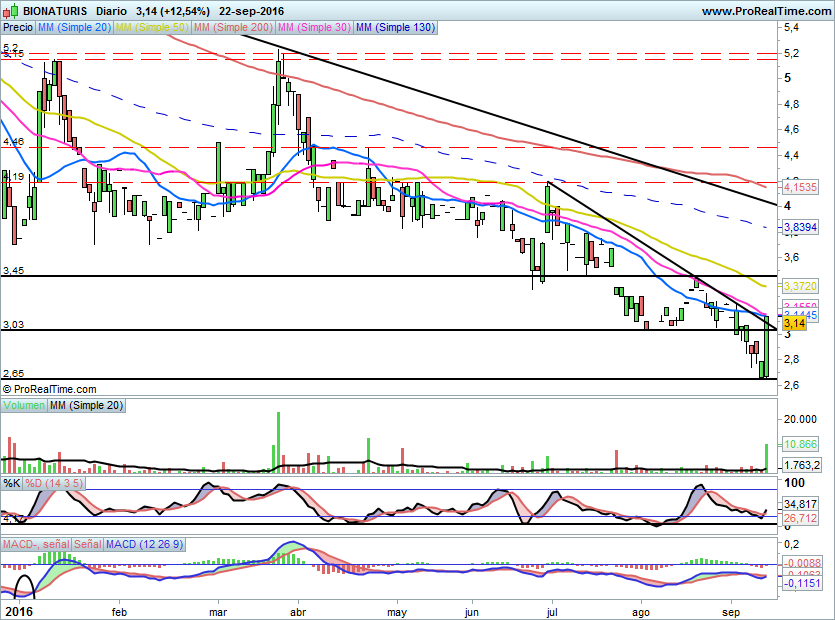Open the Diario timeframe selector
Viewport: 835px width, 620px height.
112,10
